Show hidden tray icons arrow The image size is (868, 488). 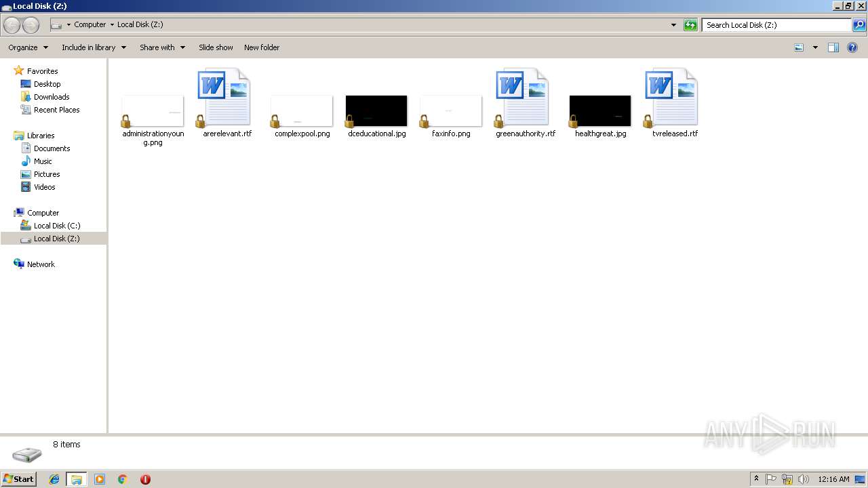pos(756,479)
